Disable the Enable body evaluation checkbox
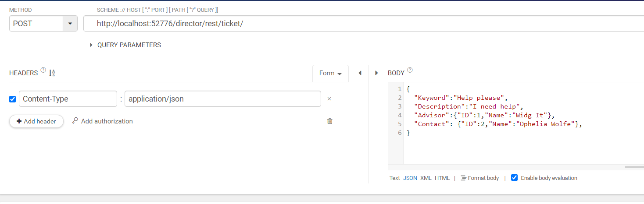644x204 pixels. (x=515, y=178)
